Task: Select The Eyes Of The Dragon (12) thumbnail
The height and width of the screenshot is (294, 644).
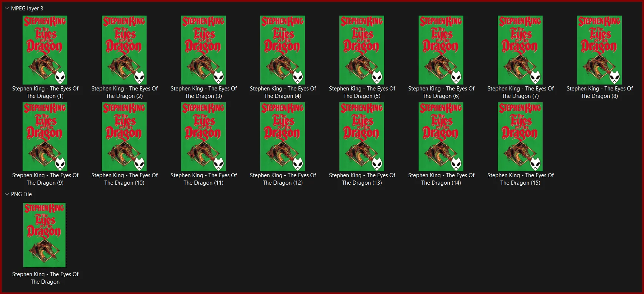Action: 282,137
